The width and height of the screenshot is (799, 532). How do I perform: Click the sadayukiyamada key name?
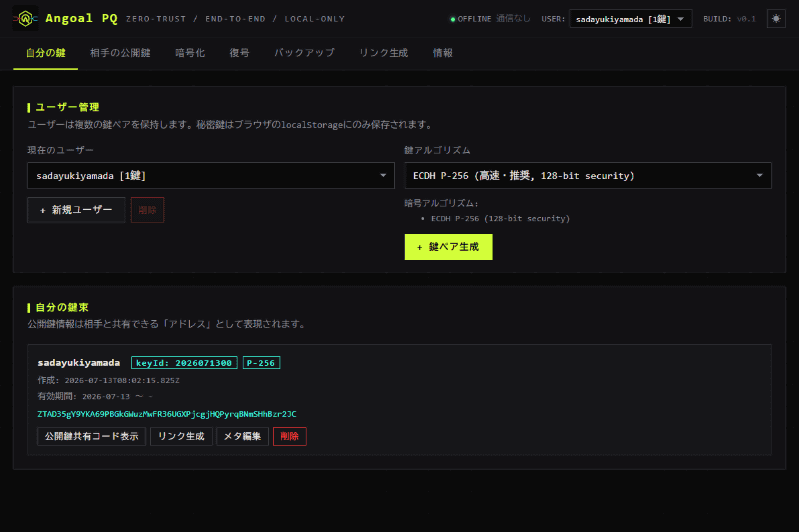tap(79, 363)
